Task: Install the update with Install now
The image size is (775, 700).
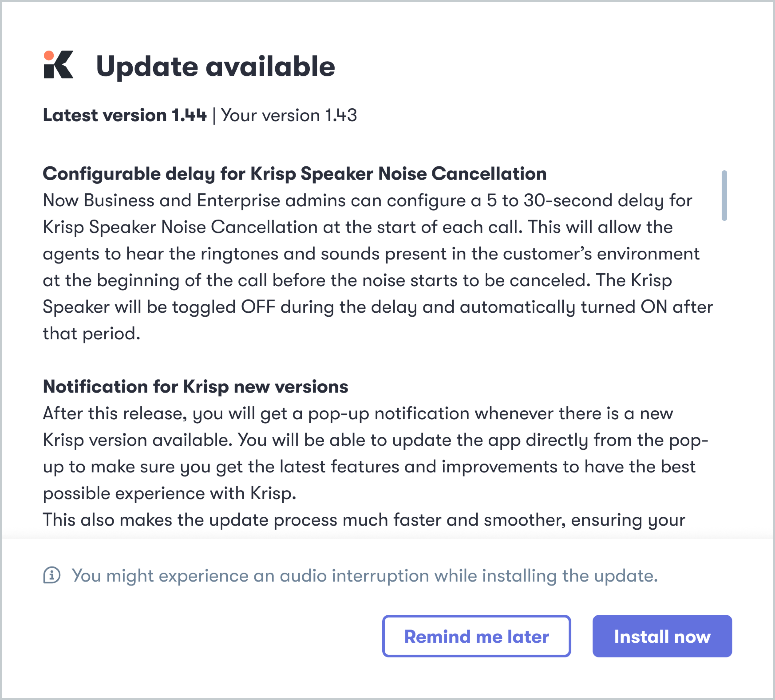Action: (662, 636)
